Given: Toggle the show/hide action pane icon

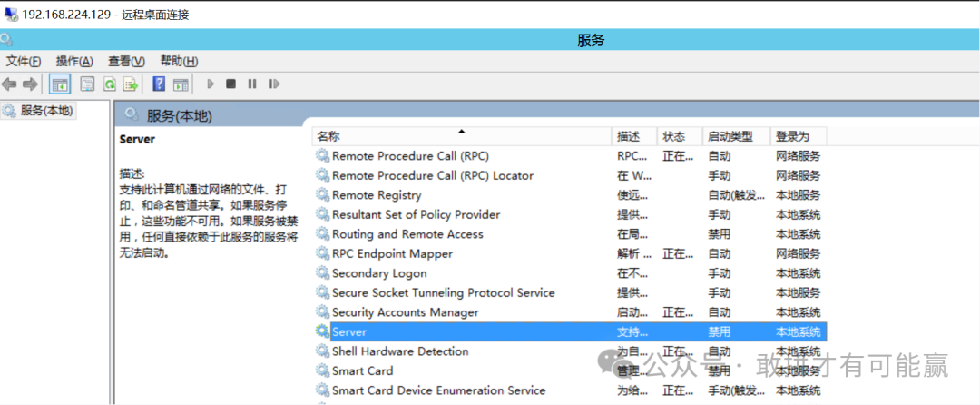Looking at the screenshot, I should point(181,84).
